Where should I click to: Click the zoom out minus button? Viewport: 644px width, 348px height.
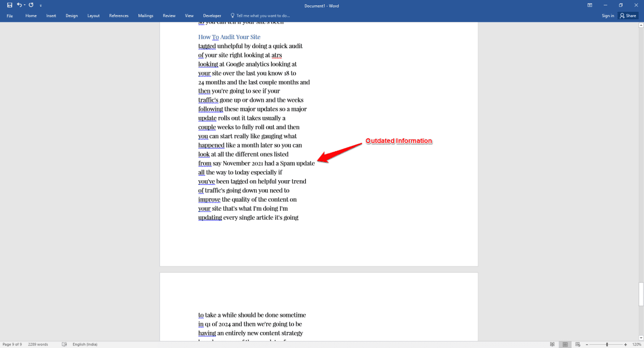(x=587, y=344)
